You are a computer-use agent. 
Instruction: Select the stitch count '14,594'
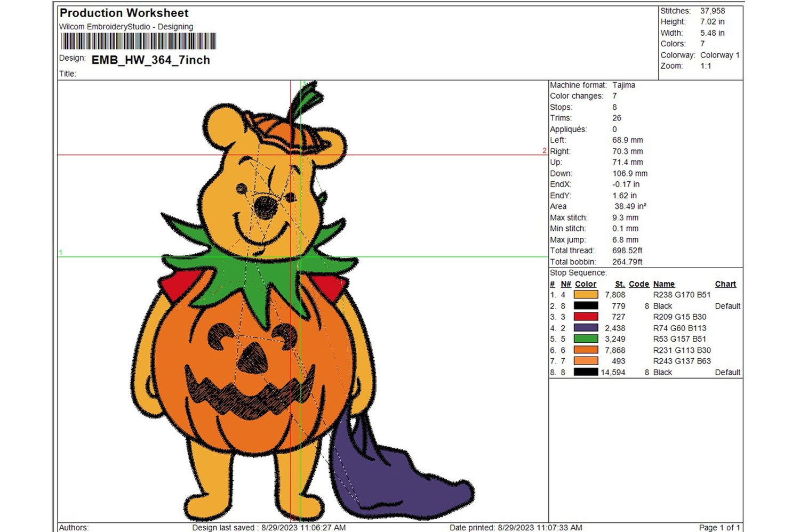[613, 372]
